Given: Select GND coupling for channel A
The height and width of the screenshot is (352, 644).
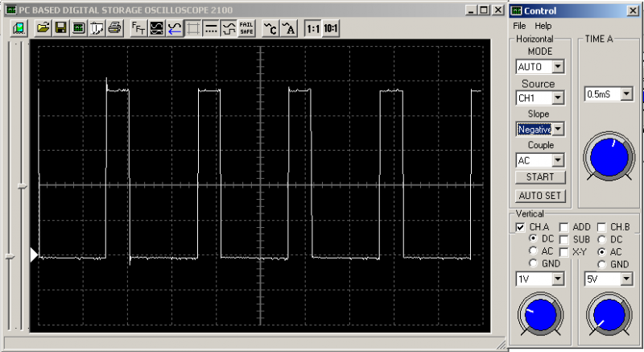Looking at the screenshot, I should 533,264.
